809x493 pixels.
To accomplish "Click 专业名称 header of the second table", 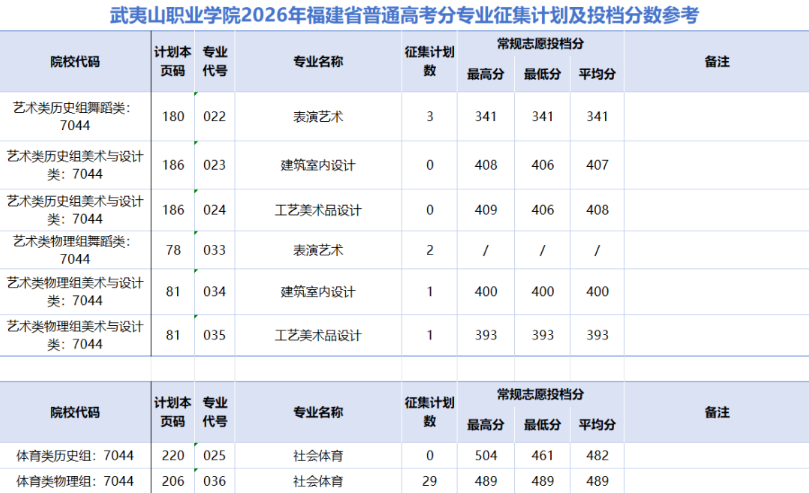I will [318, 412].
